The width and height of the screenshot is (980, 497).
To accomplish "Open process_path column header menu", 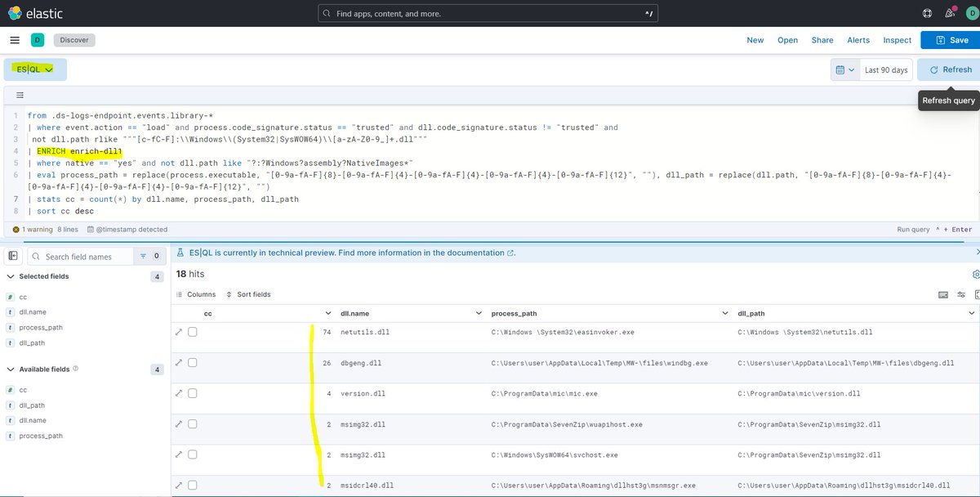I will pos(725,313).
